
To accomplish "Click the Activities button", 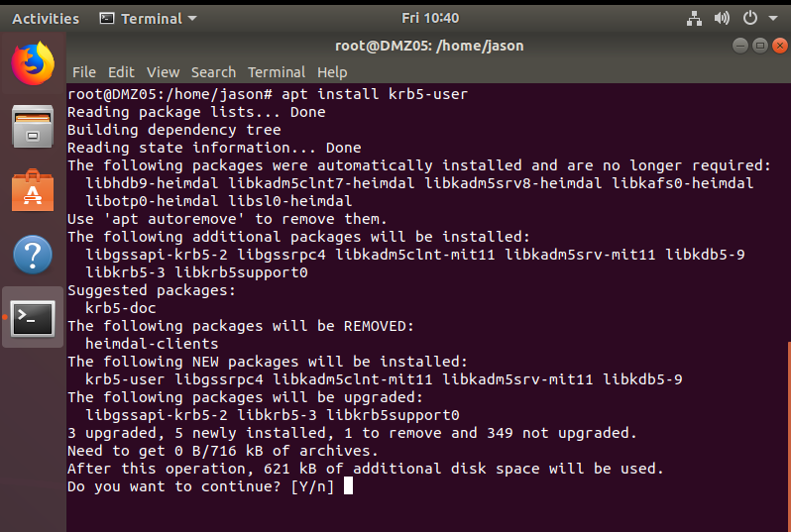I will click(46, 19).
